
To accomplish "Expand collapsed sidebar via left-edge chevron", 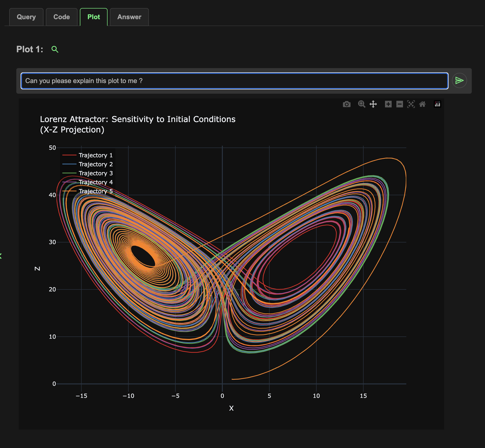I will tap(1, 256).
